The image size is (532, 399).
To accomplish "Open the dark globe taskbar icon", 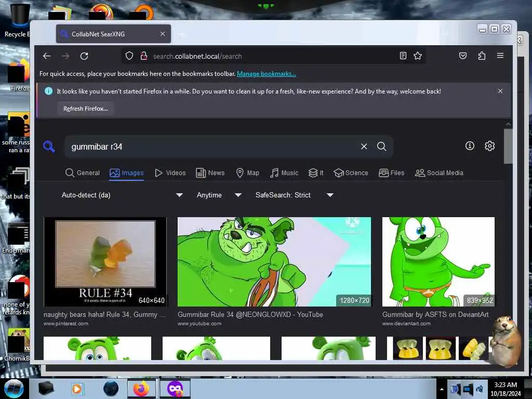I will coord(111,389).
